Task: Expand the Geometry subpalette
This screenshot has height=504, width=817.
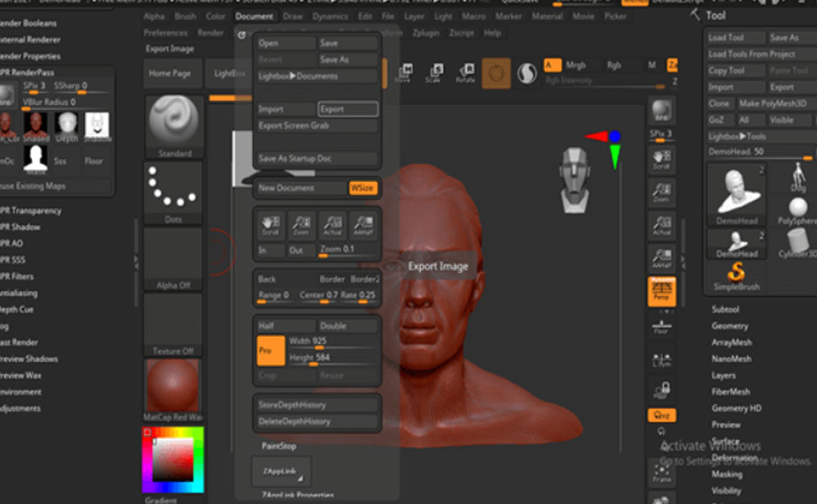Action: pos(729,326)
